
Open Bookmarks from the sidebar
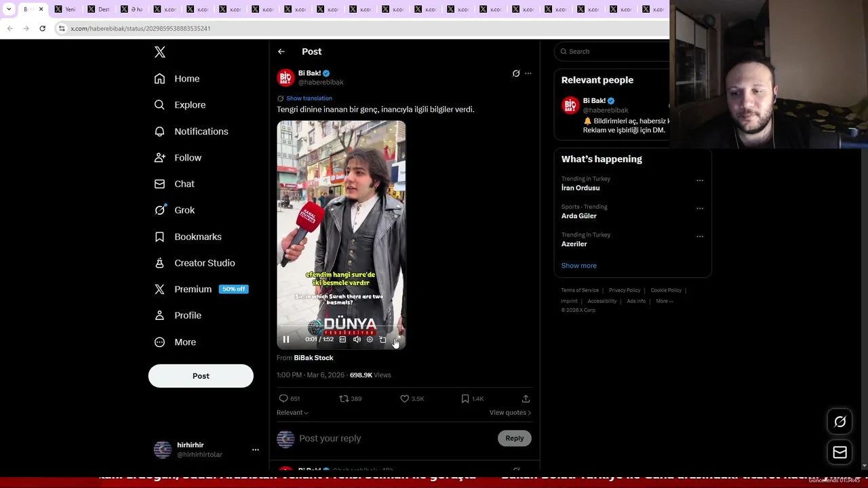point(188,237)
